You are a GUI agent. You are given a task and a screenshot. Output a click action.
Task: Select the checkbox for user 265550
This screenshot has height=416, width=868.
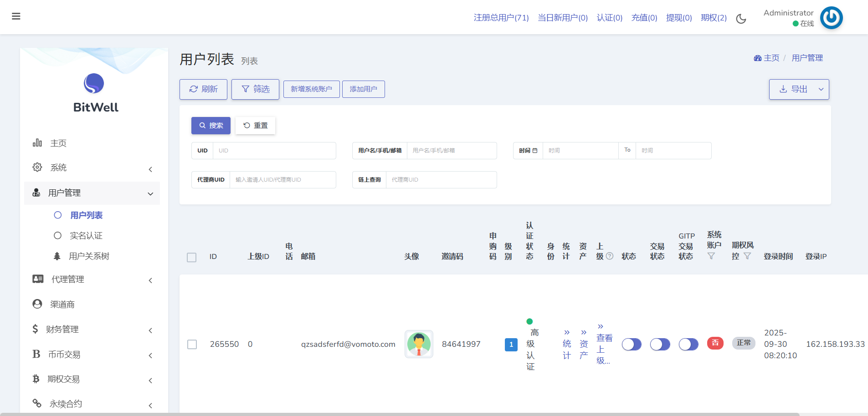click(x=192, y=345)
